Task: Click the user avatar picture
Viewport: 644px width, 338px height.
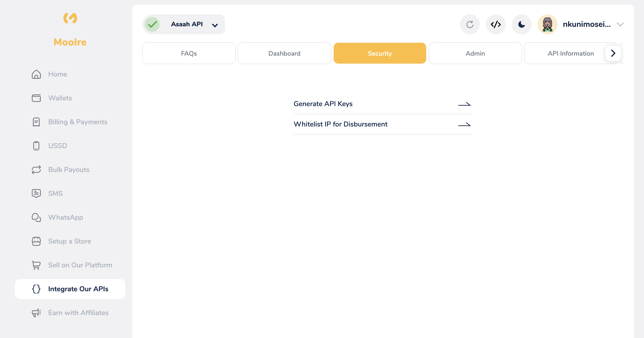Action: point(547,24)
